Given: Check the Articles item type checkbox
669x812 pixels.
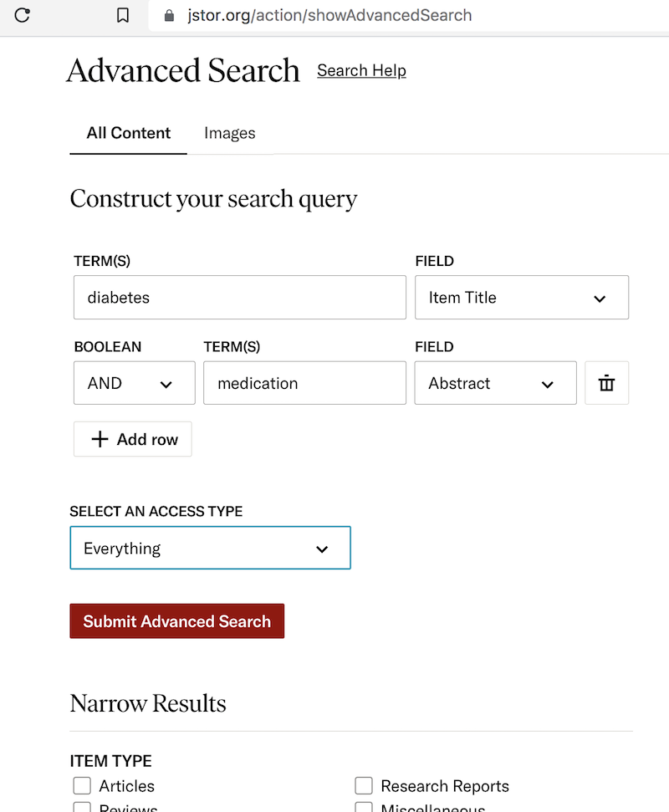Looking at the screenshot, I should pos(82,786).
